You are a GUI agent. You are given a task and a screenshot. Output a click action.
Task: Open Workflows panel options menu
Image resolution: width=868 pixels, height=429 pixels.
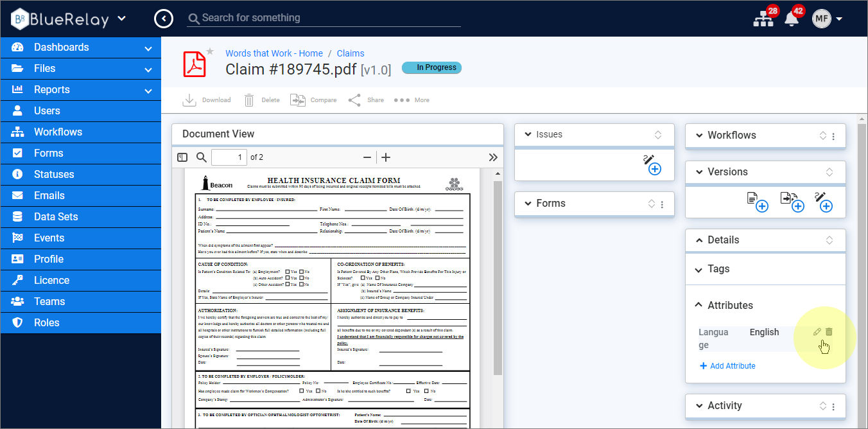coord(833,136)
